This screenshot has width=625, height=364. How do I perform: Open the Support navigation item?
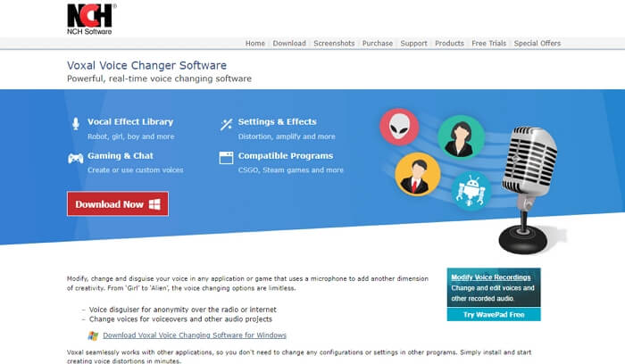413,44
